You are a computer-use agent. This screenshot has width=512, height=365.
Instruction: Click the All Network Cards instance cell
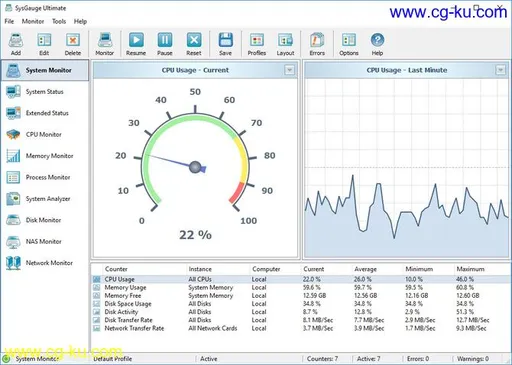point(213,328)
